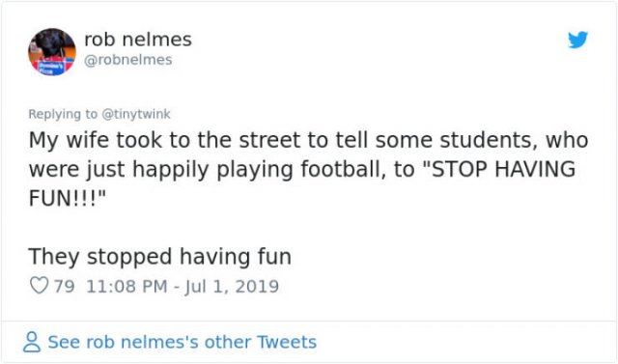Viewport: 618px width, 364px height.
Task: Open rob nelmes's profile picture
Action: coord(52,51)
